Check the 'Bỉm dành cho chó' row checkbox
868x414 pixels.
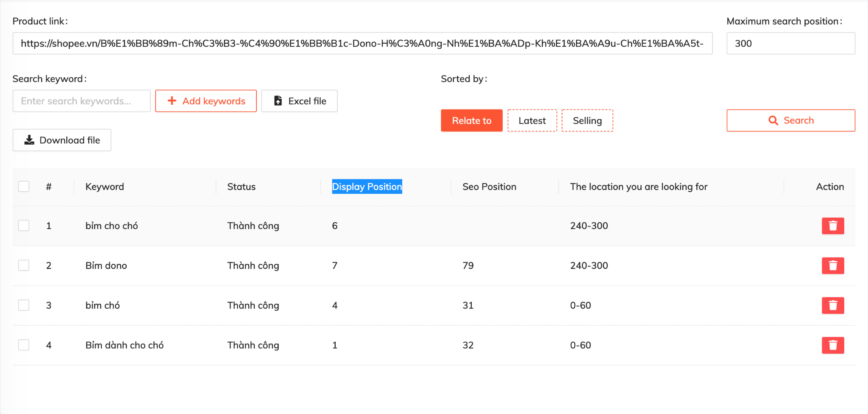click(24, 345)
